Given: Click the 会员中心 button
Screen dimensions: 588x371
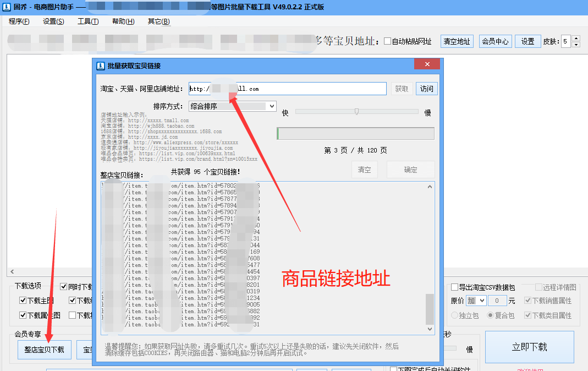Looking at the screenshot, I should (494, 41).
